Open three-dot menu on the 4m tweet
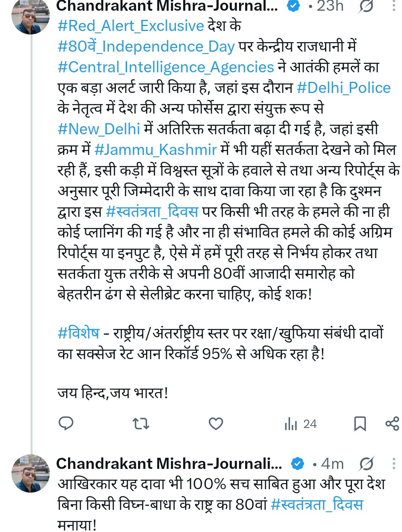This screenshot has height=532, width=402. click(x=394, y=464)
